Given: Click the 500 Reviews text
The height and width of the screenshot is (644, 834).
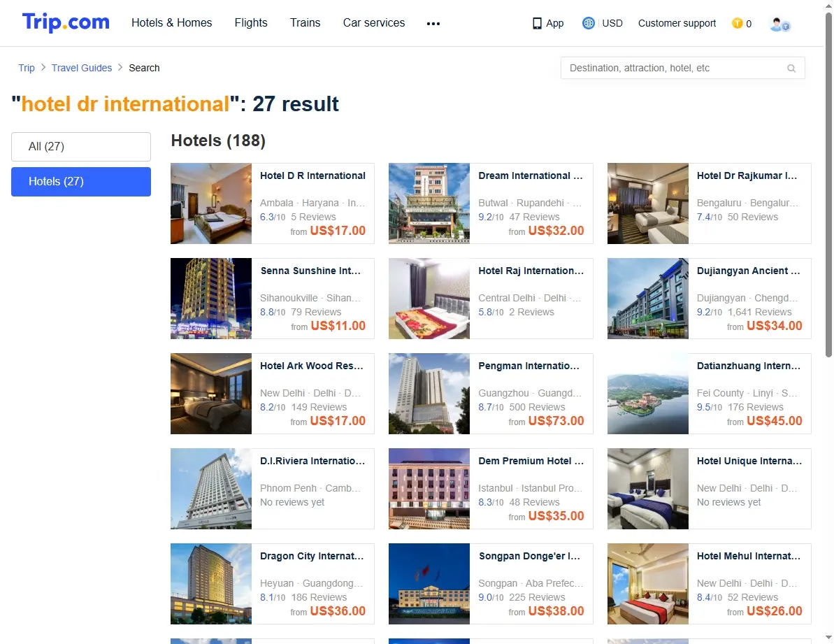Looking at the screenshot, I should click(537, 408).
